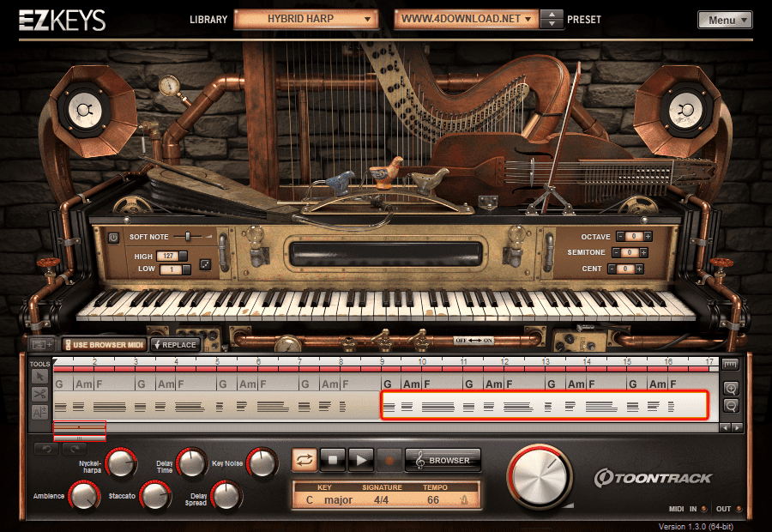The width and height of the screenshot is (772, 532).
Task: Toggle the OFF/ON pipe switch
Action: (473, 341)
